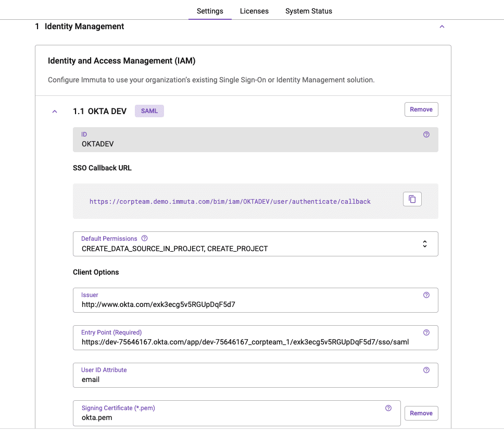
Task: Click the Client Options heading
Action: click(x=96, y=272)
